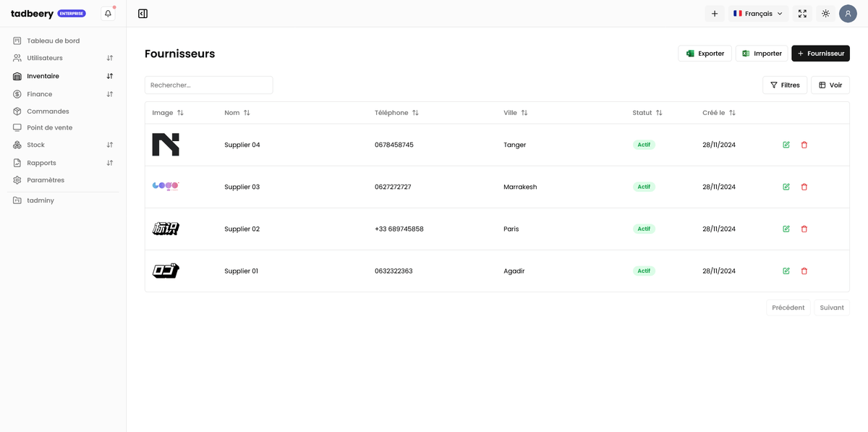Sort table by Ville column
Viewport: 868px width, 432px height.
[x=515, y=113]
